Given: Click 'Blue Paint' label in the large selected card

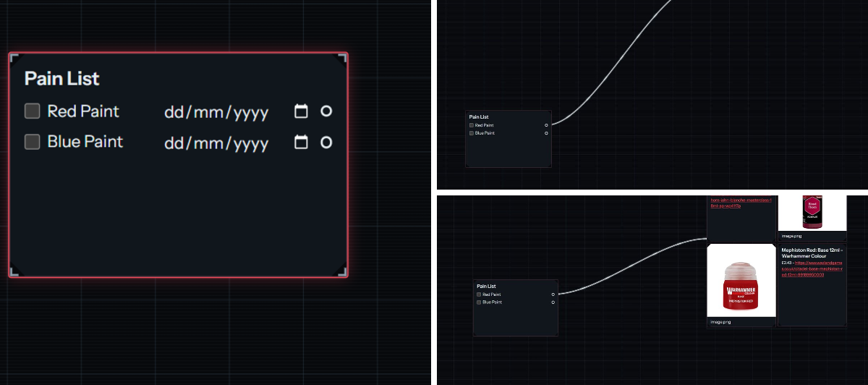Looking at the screenshot, I should pyautogui.click(x=85, y=141).
